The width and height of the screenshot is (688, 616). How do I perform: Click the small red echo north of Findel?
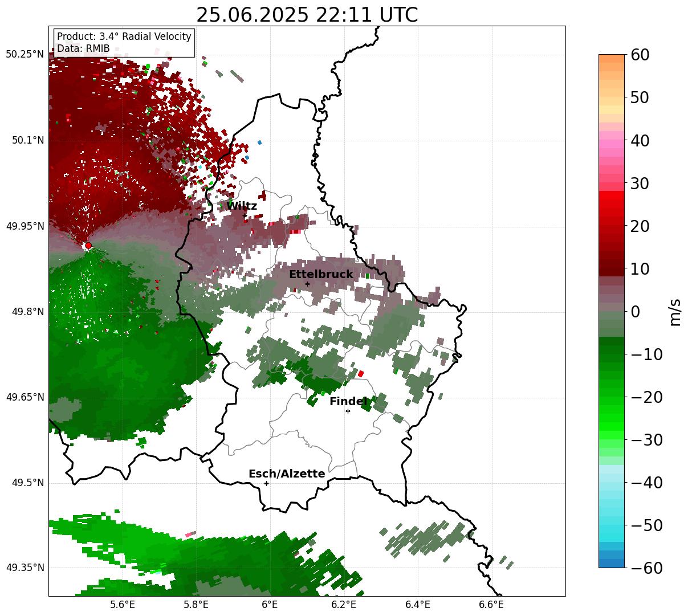pos(360,374)
